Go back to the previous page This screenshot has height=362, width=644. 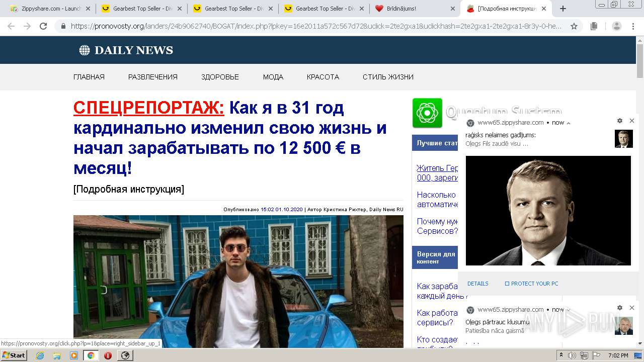point(11,26)
